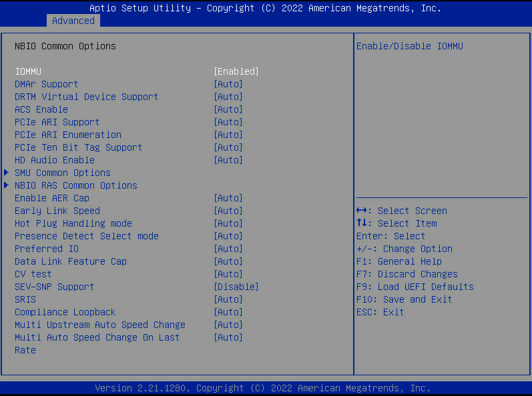Select Compliance Loopback setting
532x396 pixels.
pos(65,312)
